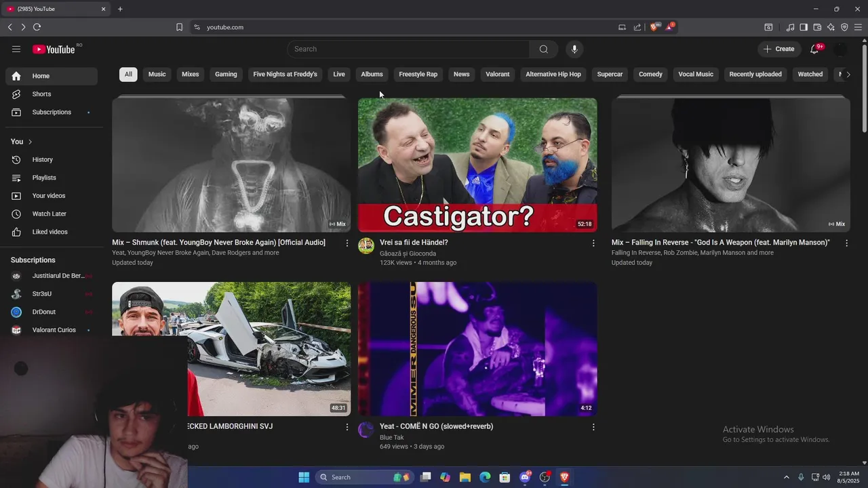Image resolution: width=868 pixels, height=488 pixels.
Task: Open Microsoft Edge from taskbar
Action: [485, 477]
